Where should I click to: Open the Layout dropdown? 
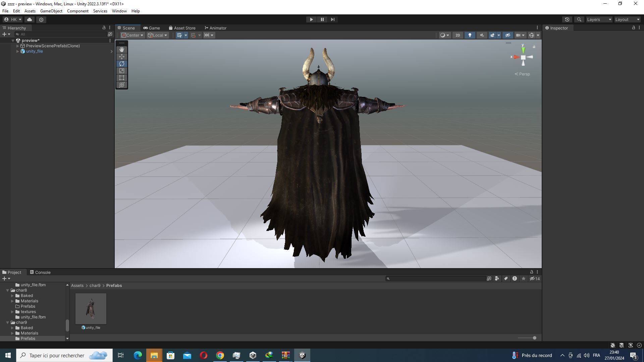pos(627,19)
